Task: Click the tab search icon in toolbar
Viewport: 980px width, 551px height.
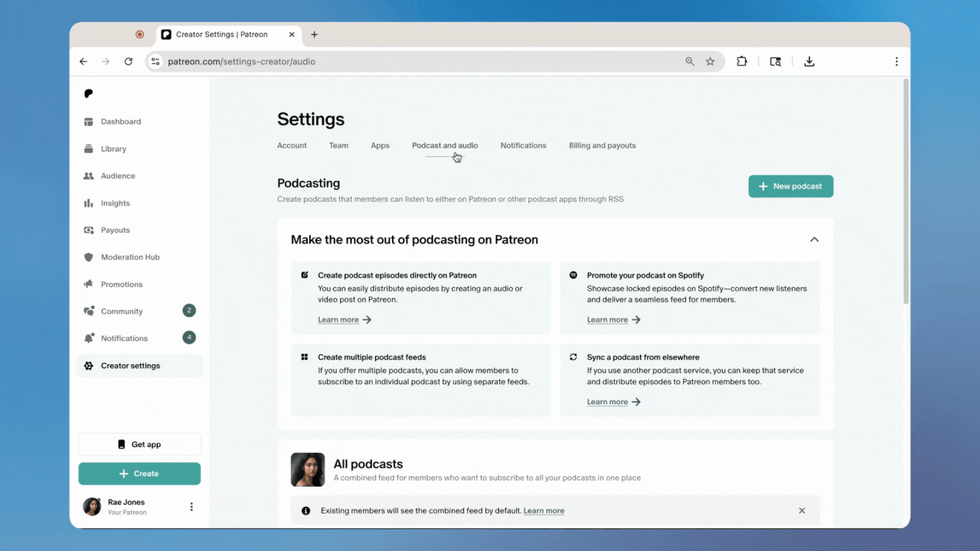Action: (776, 62)
